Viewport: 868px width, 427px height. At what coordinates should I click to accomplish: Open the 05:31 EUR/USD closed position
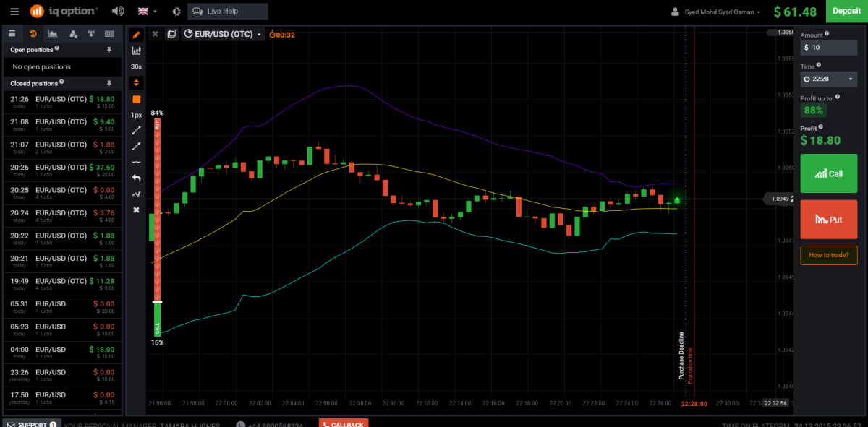(x=62, y=307)
